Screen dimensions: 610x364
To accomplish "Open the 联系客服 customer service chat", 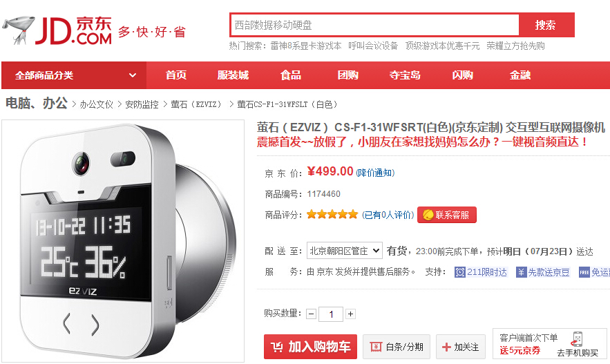I will 446,215.
